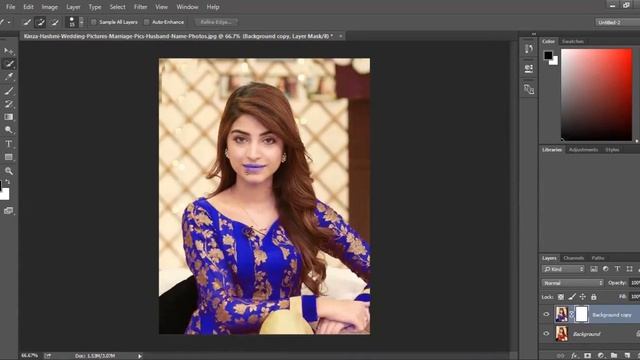
Task: Pick a color in the red color field
Action: [596, 95]
